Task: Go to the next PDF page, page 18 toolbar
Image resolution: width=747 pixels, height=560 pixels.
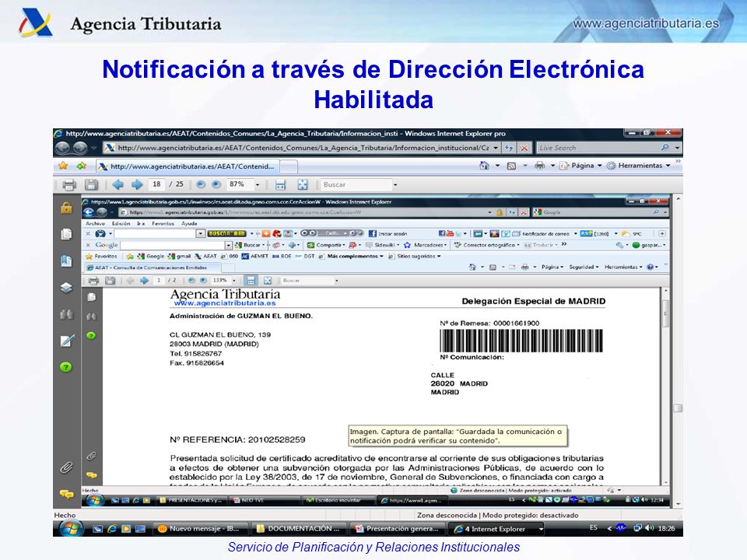Action: (137, 184)
